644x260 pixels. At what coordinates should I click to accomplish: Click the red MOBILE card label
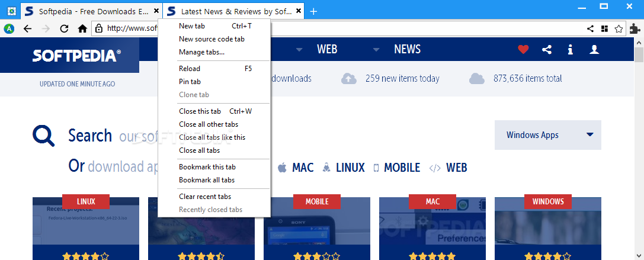317,202
